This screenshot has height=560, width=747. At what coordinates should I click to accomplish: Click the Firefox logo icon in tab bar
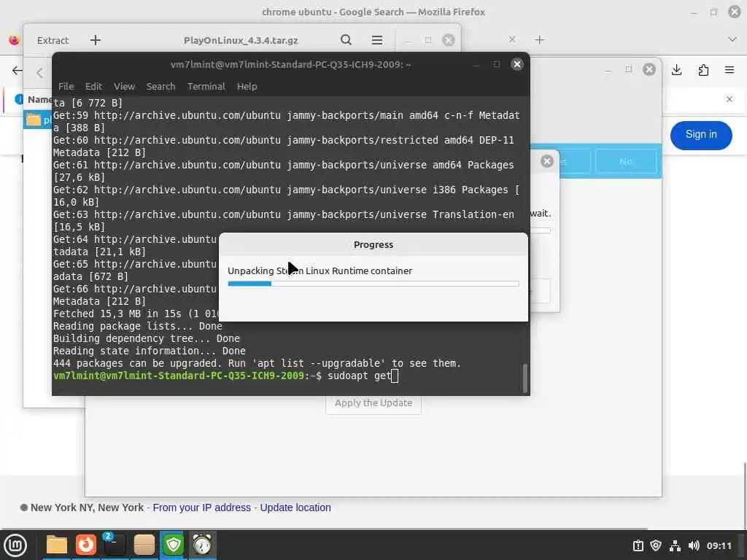click(15, 40)
